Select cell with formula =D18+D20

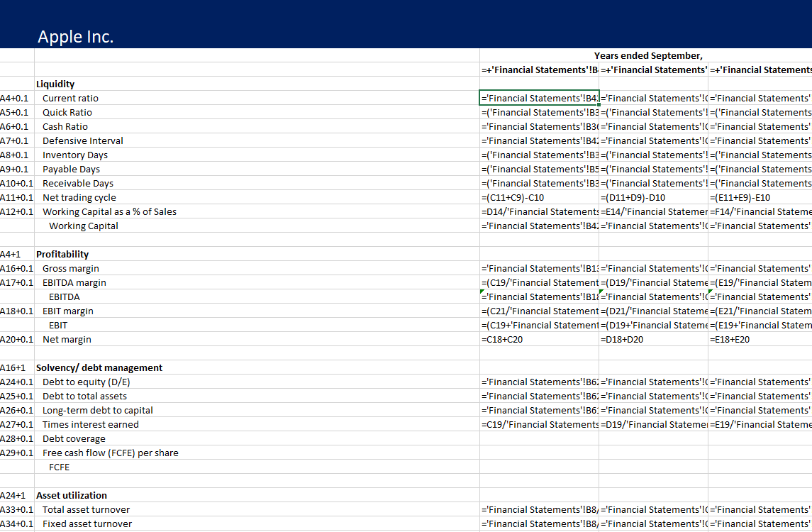pos(654,339)
